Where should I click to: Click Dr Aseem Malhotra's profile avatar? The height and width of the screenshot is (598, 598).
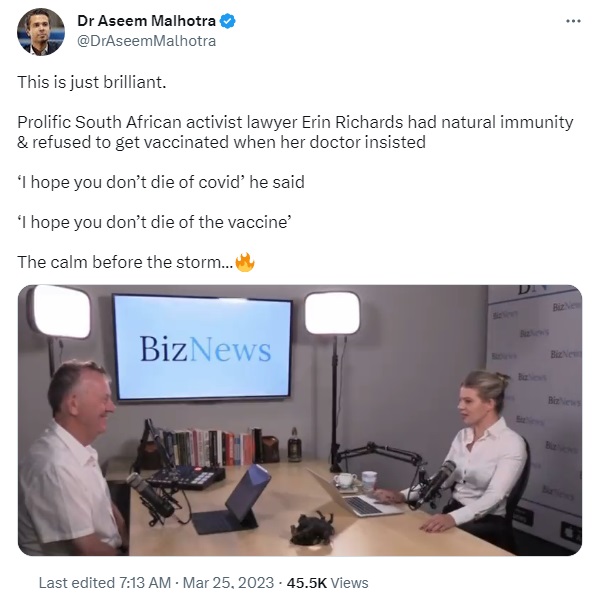(x=41, y=32)
